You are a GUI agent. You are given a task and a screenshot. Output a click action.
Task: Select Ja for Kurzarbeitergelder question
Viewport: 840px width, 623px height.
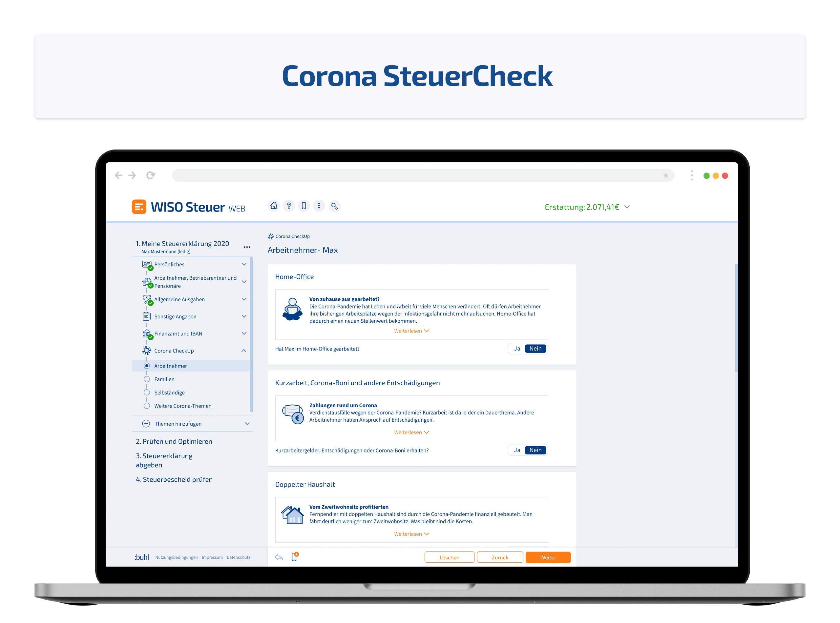pos(517,450)
